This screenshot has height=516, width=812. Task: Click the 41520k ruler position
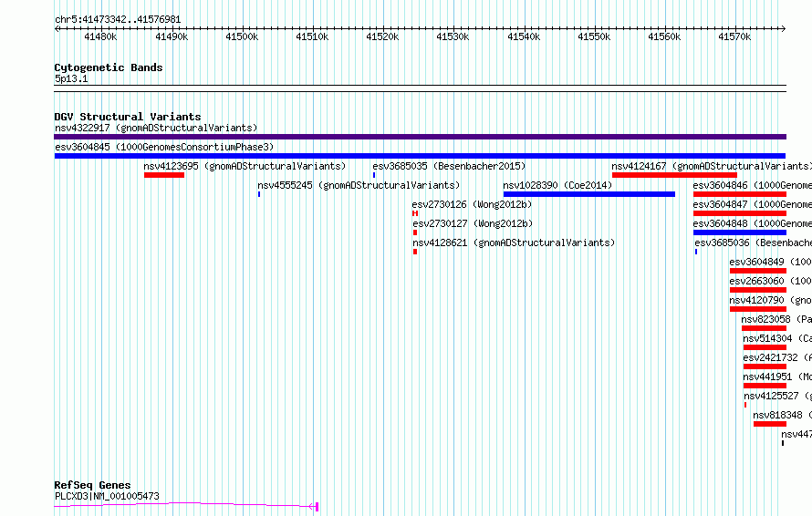click(382, 36)
